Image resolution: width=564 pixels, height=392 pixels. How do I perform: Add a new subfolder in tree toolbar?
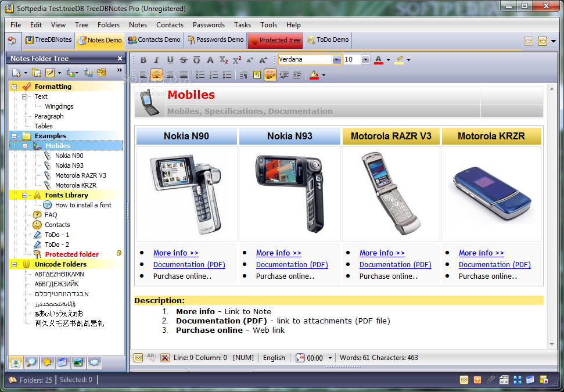pyautogui.click(x=37, y=73)
